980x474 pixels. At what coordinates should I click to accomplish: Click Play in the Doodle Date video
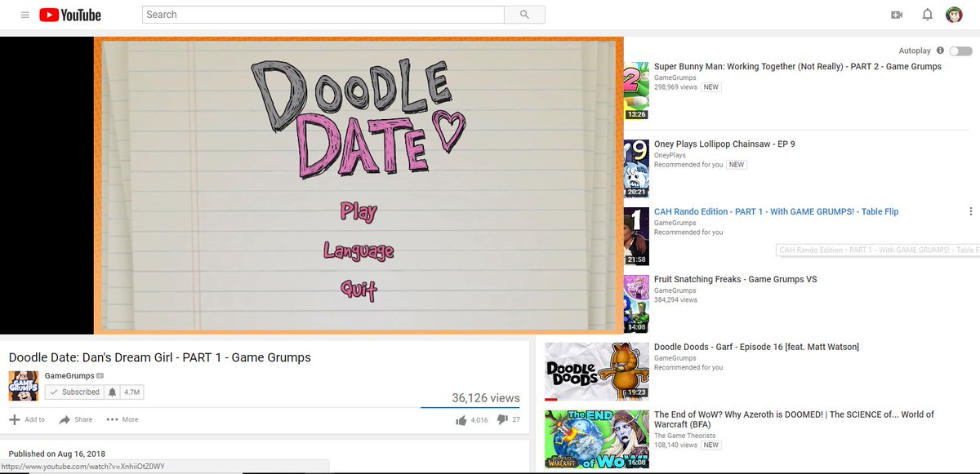pos(359,212)
